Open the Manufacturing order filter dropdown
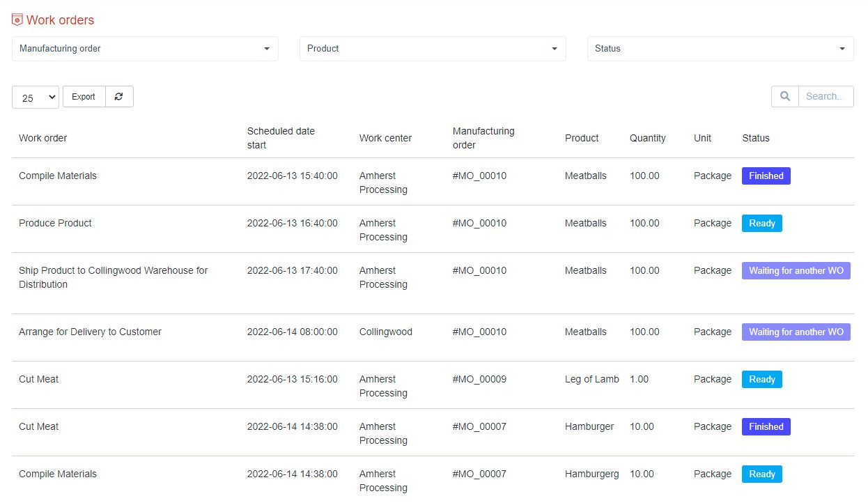 pos(145,49)
